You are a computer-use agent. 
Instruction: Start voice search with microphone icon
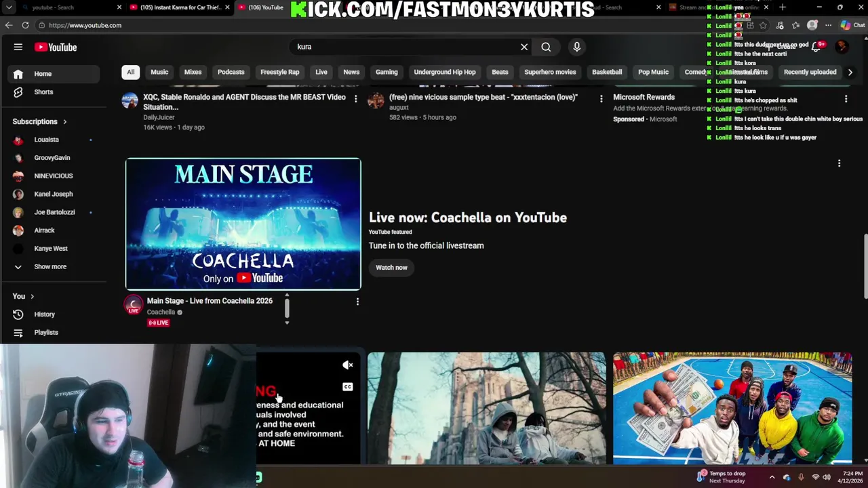coord(576,47)
